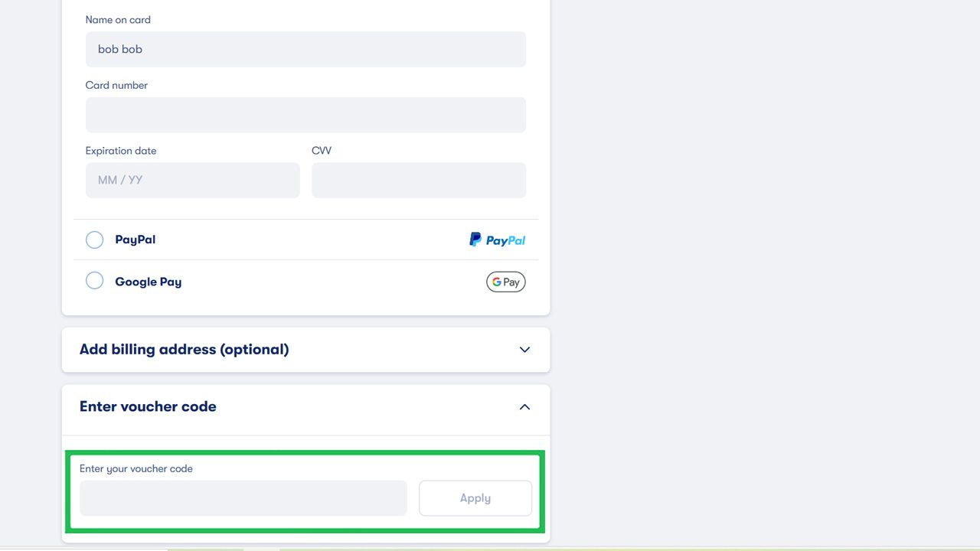The width and height of the screenshot is (980, 551).
Task: Select the PayPal payment radio button
Action: [94, 240]
